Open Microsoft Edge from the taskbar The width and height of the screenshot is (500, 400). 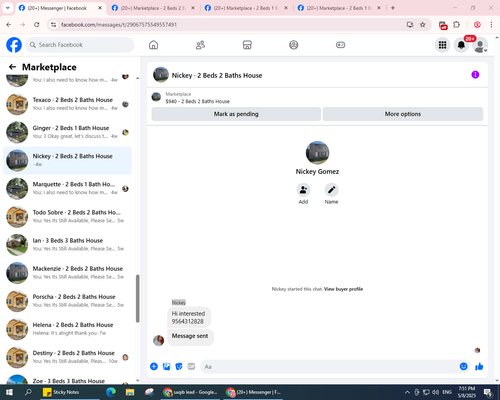[x=111, y=392]
